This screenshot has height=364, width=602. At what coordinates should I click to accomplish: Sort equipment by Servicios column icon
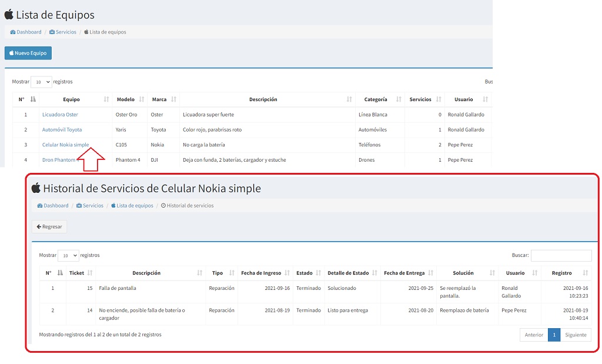[x=436, y=99]
